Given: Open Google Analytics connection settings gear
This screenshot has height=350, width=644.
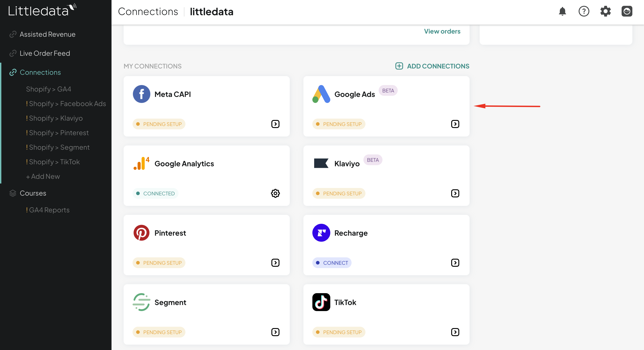Looking at the screenshot, I should [275, 193].
